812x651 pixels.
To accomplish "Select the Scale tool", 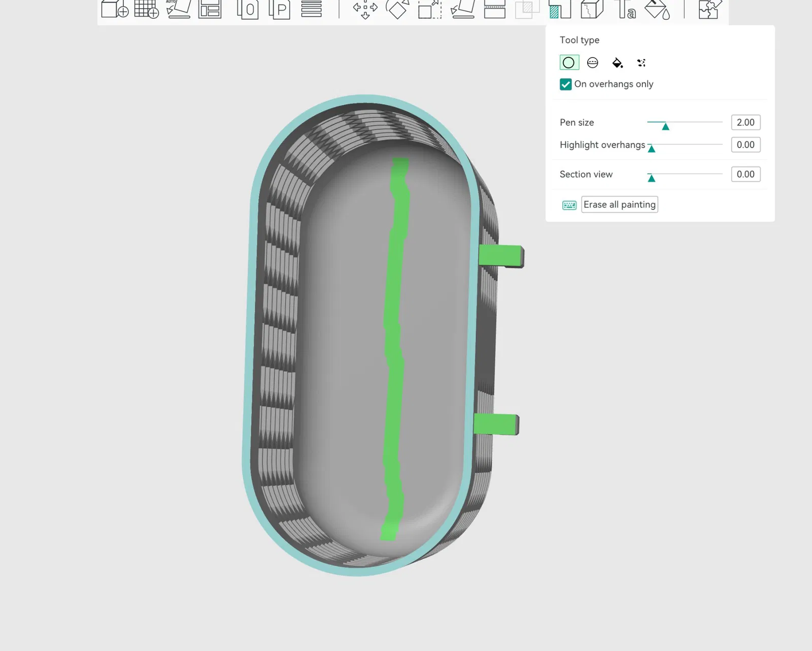I will click(429, 9).
